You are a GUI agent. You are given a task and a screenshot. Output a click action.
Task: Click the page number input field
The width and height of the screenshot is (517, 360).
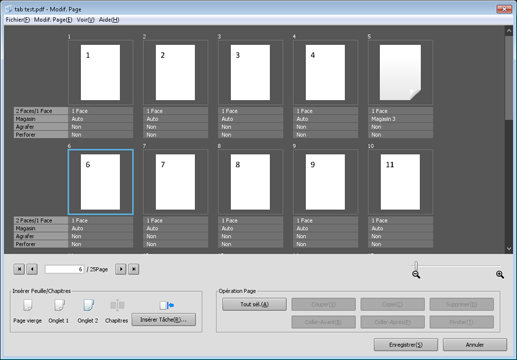pos(64,269)
